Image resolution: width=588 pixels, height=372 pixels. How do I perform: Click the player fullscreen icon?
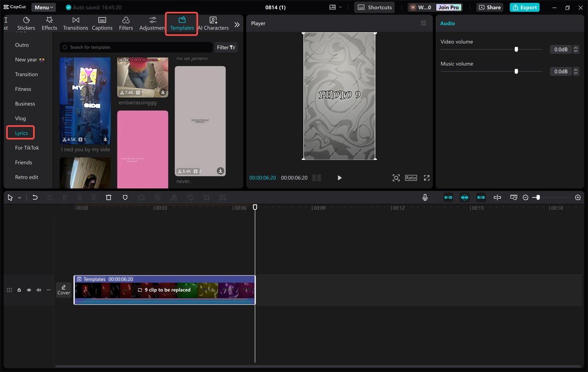tap(427, 178)
